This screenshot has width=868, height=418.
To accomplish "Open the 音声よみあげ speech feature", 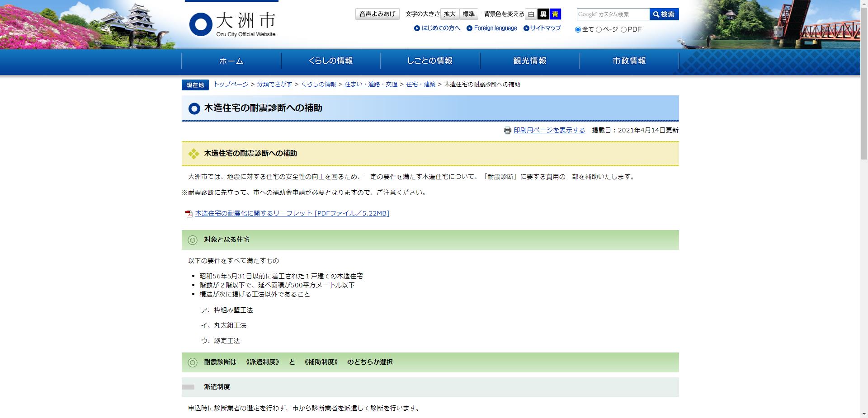I will [x=377, y=14].
